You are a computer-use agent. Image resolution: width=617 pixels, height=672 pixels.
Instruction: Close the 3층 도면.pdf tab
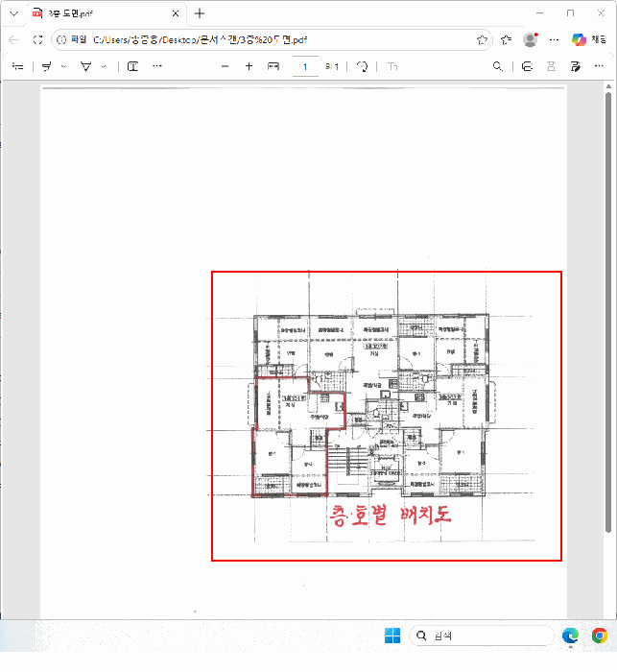pyautogui.click(x=176, y=13)
